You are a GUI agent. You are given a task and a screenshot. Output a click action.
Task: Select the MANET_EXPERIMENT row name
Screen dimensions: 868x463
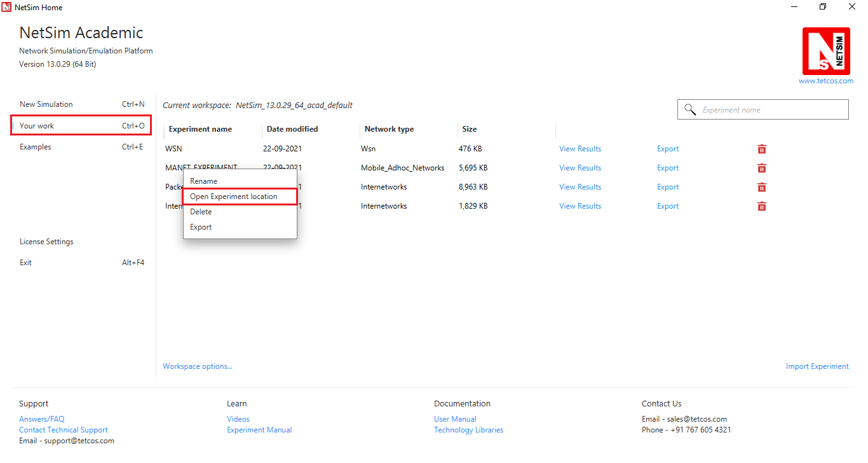201,168
